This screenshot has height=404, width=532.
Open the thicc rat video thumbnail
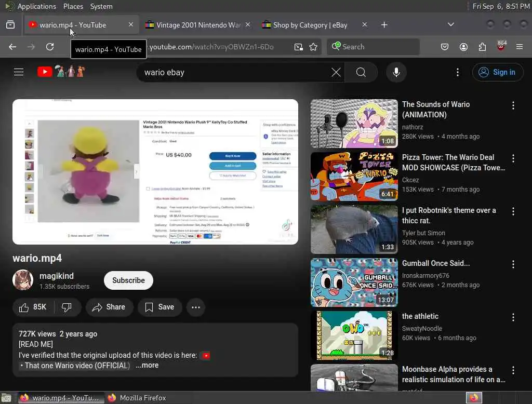(x=354, y=230)
